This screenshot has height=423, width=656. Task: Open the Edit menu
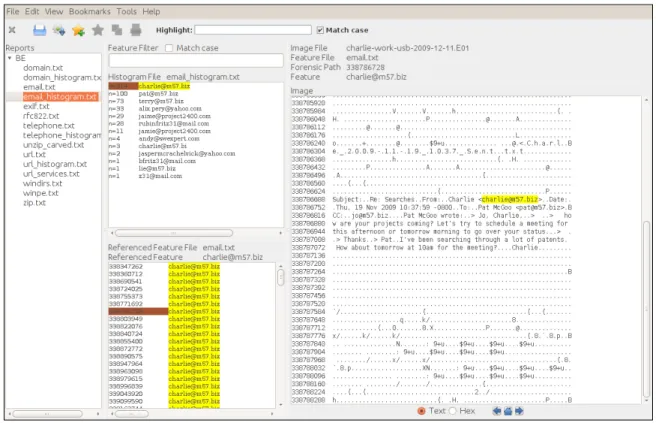click(x=32, y=12)
